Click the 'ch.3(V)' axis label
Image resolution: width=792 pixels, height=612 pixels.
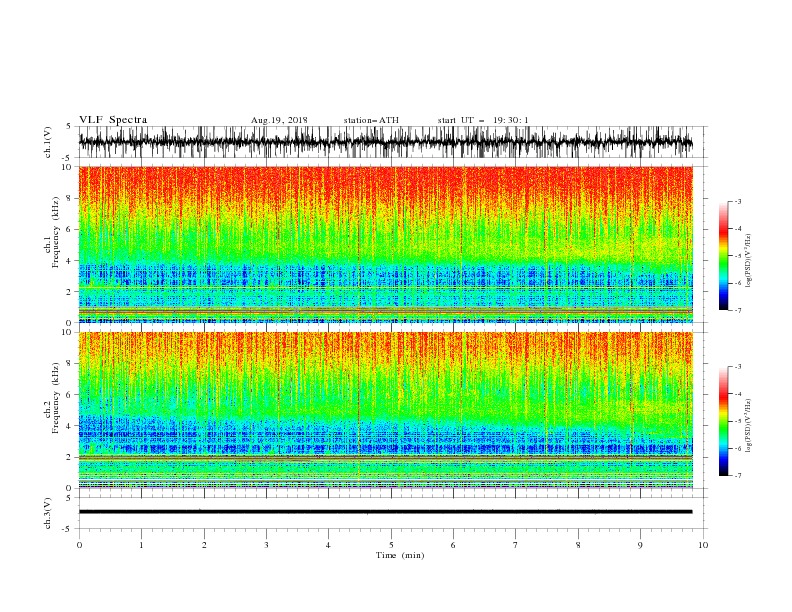coord(48,513)
